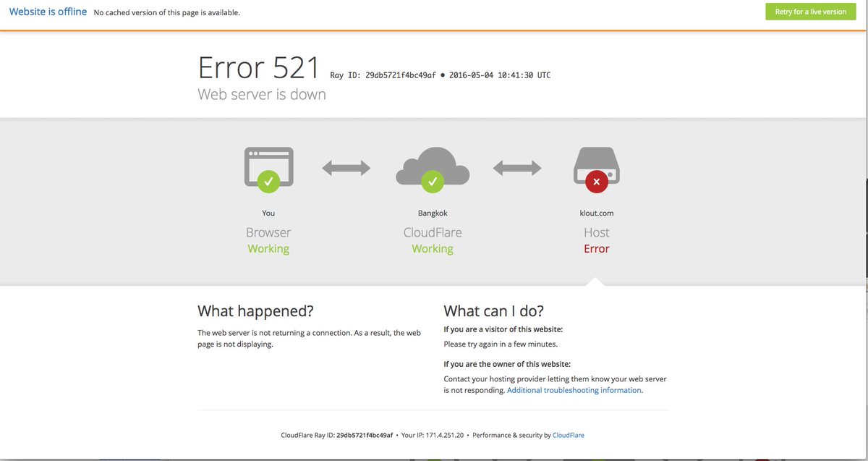This screenshot has height=461, width=868.
Task: Click the 'Error 521' heading
Action: (259, 67)
